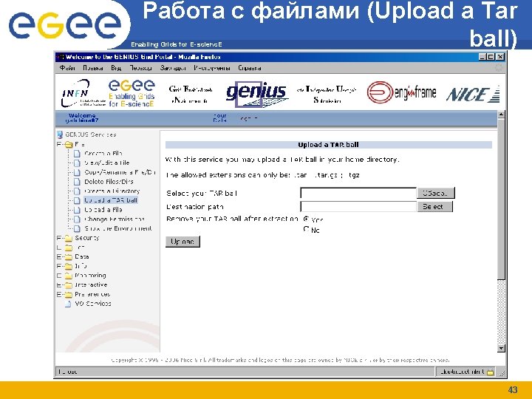Open the Справка menu
This screenshot has width=532, height=399.
250,68
